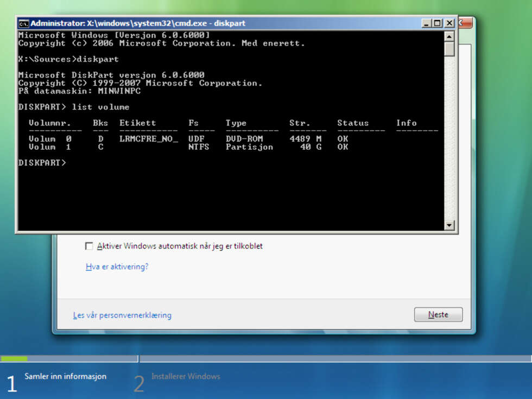Click the 'DVD-ROM' type value
The height and width of the screenshot is (399, 532).
click(x=244, y=139)
